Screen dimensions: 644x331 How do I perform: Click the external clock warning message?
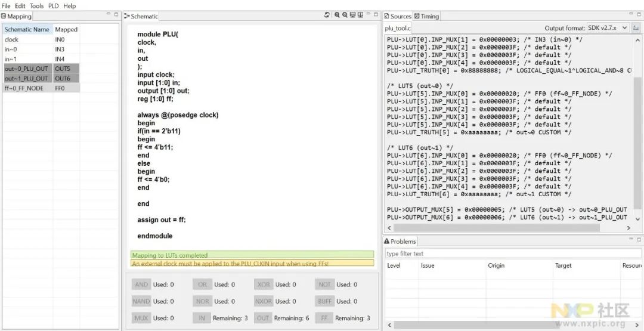[252, 263]
